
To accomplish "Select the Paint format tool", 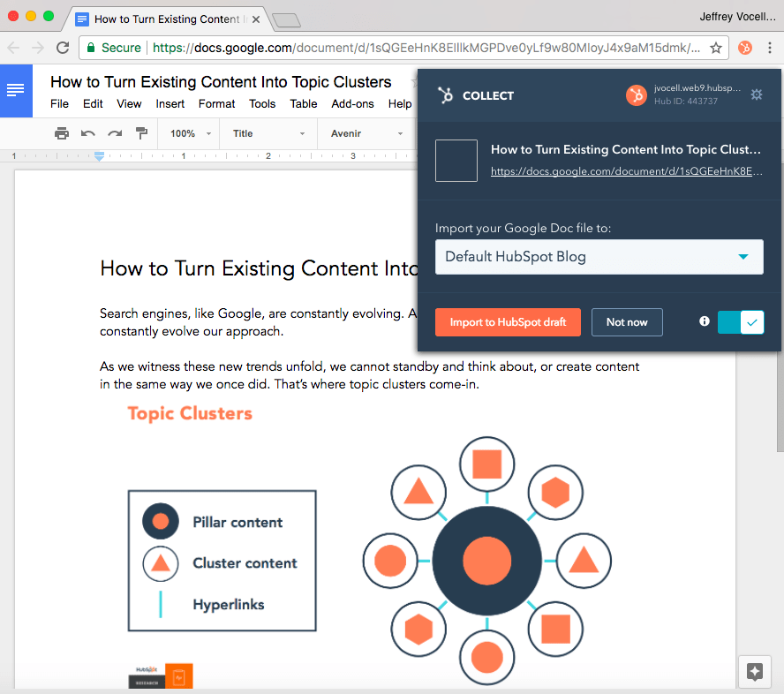I will pos(142,132).
